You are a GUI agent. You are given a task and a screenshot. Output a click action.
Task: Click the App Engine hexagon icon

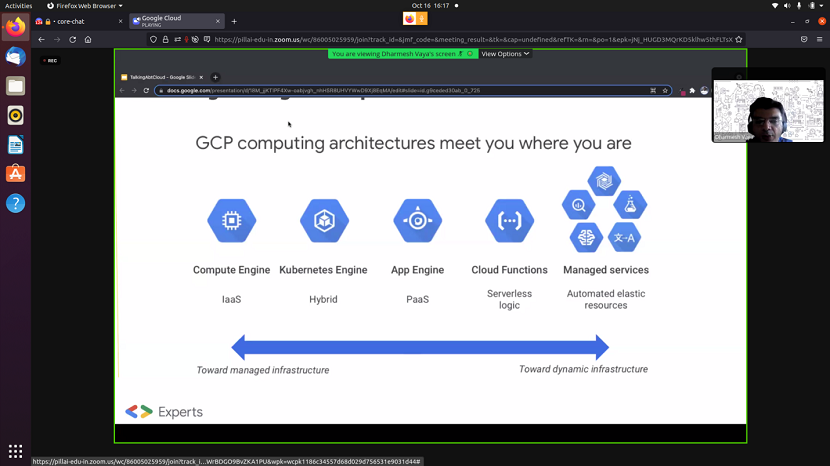[418, 220]
